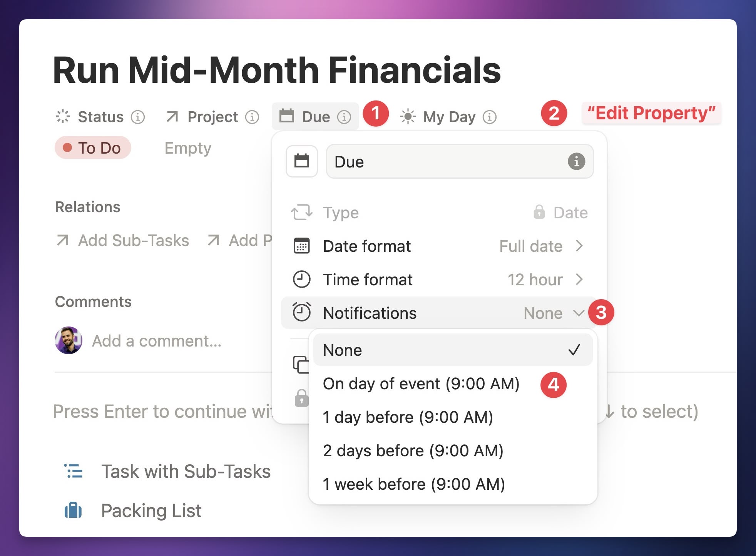Screen dimensions: 756x556
Task: Click the Due property header
Action: [315, 116]
